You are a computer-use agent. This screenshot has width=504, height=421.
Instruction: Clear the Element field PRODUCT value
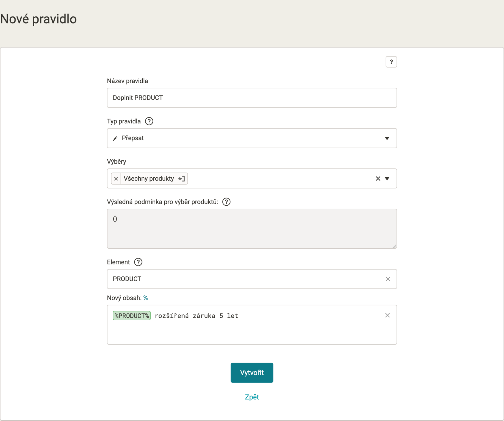(x=388, y=279)
